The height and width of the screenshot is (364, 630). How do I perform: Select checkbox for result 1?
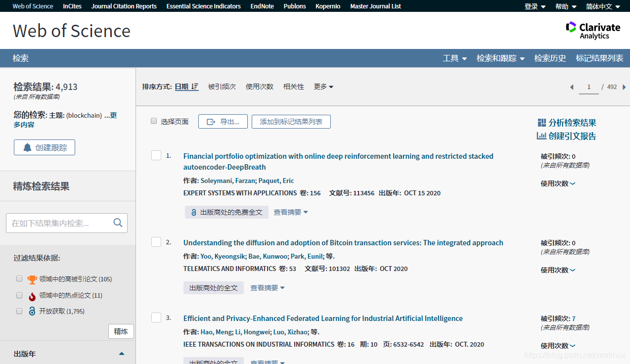[x=156, y=155]
